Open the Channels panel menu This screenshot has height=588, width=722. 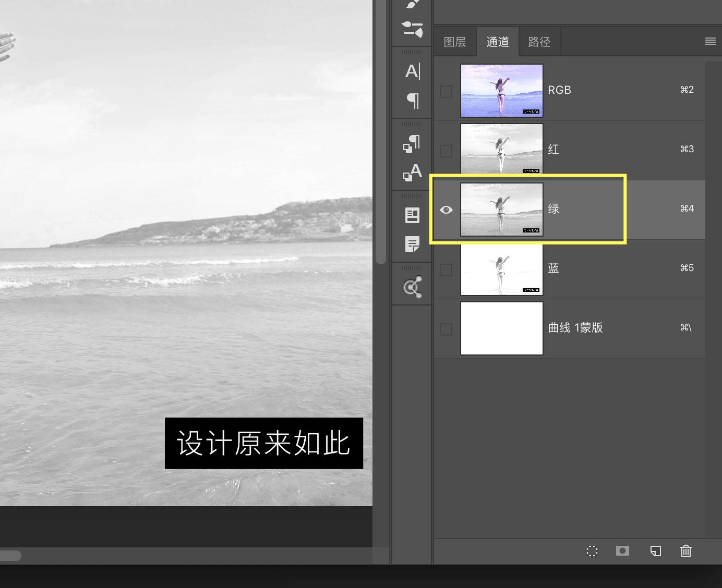click(710, 41)
